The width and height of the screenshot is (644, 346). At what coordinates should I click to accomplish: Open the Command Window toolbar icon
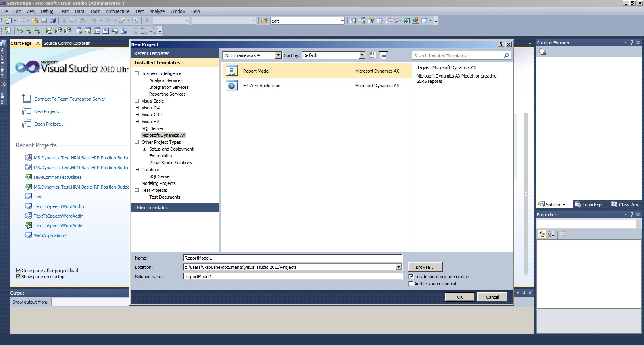point(424,21)
